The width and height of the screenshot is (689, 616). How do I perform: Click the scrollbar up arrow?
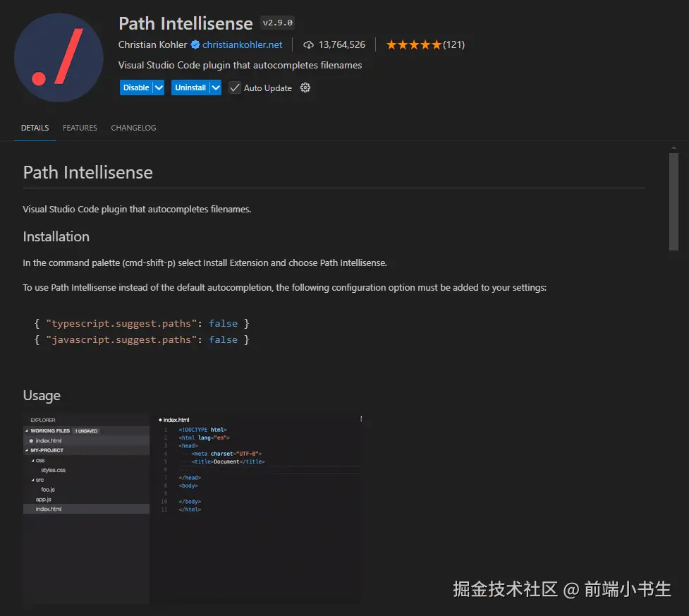coord(673,147)
